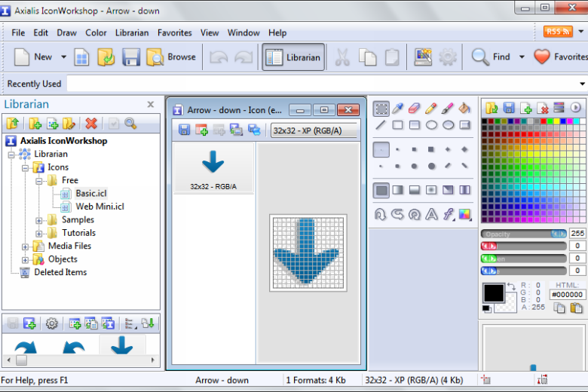The height and width of the screenshot is (392, 588).
Task: Click the HTML color #000000 field
Action: (568, 295)
